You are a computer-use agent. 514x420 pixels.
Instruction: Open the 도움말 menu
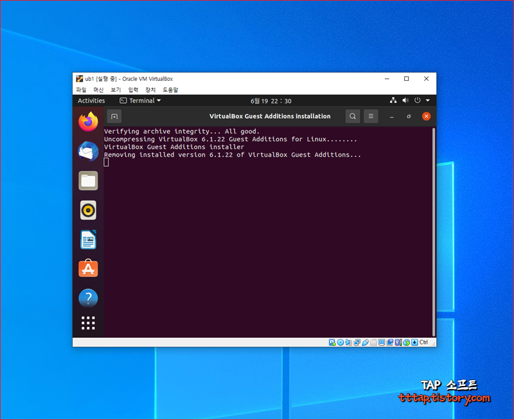click(x=170, y=90)
